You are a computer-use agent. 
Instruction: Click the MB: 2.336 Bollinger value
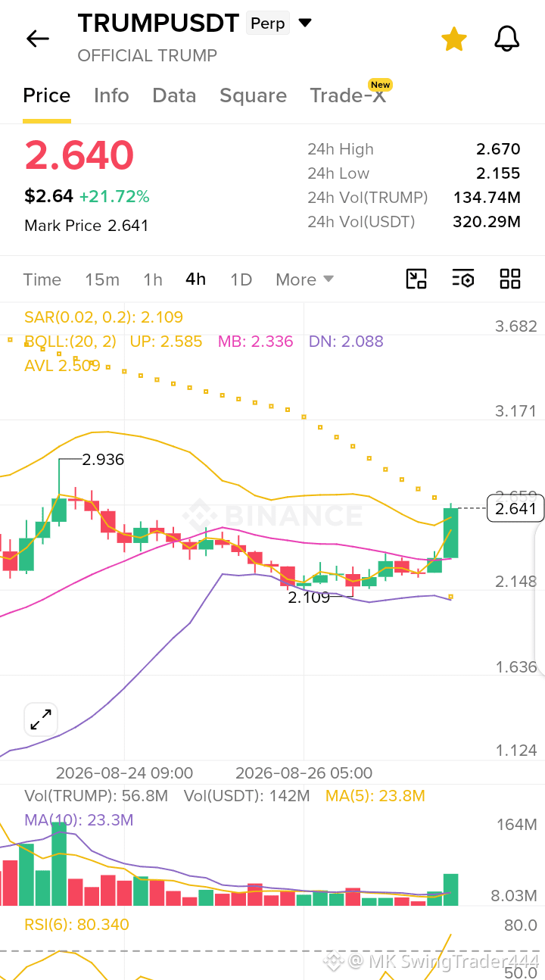(255, 342)
